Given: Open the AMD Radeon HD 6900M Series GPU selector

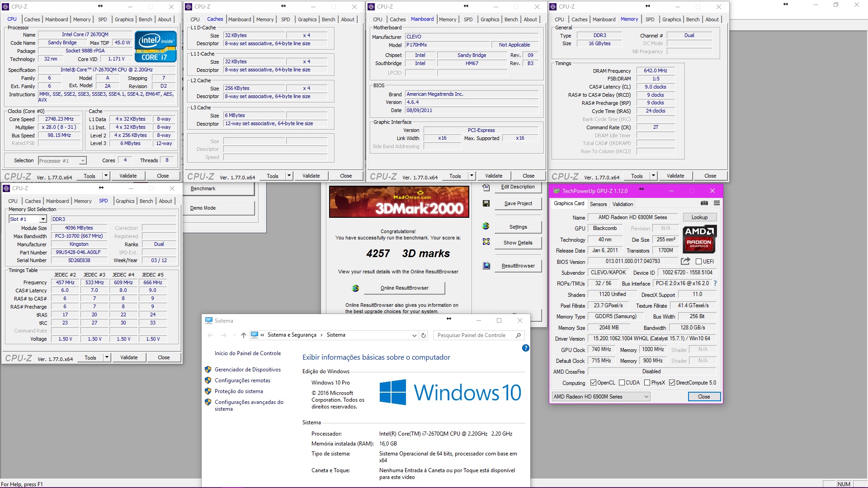Looking at the screenshot, I should (x=601, y=397).
